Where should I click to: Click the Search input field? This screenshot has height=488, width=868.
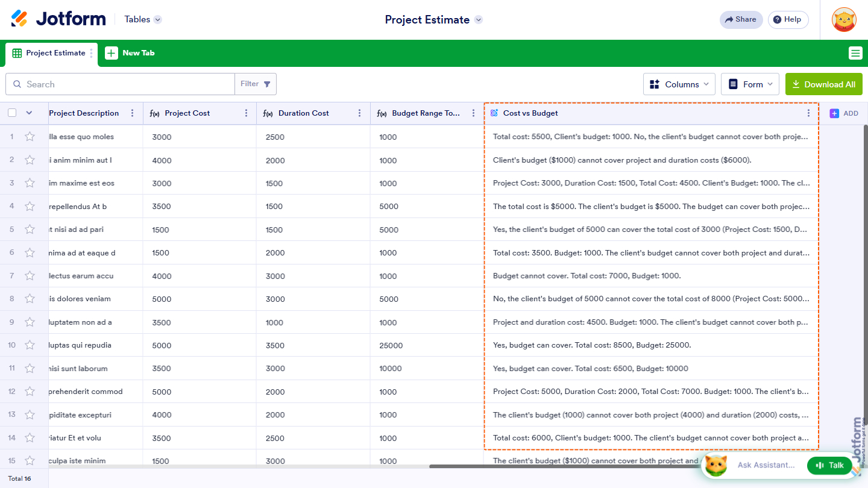click(x=120, y=84)
